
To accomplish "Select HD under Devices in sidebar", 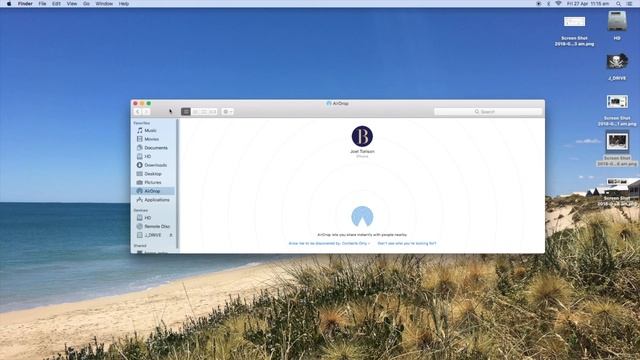I will coord(153,218).
